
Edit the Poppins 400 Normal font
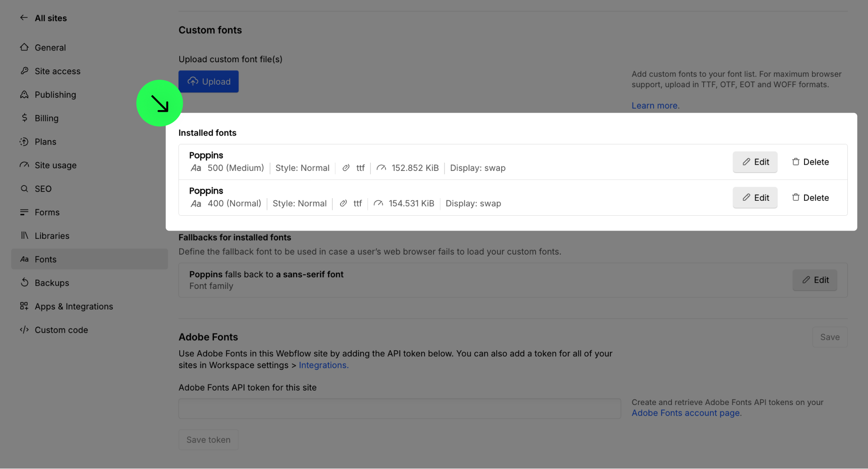click(x=755, y=198)
